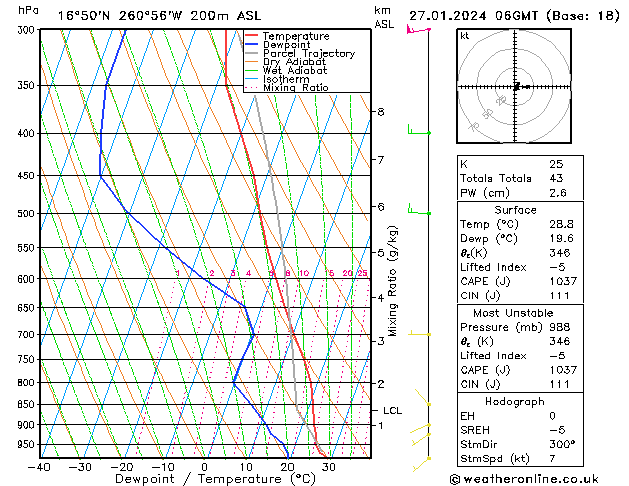This screenshot has height=486, width=629.
Task: Click the Most Unstable section CAPE value 1037
Action: [x=563, y=370]
